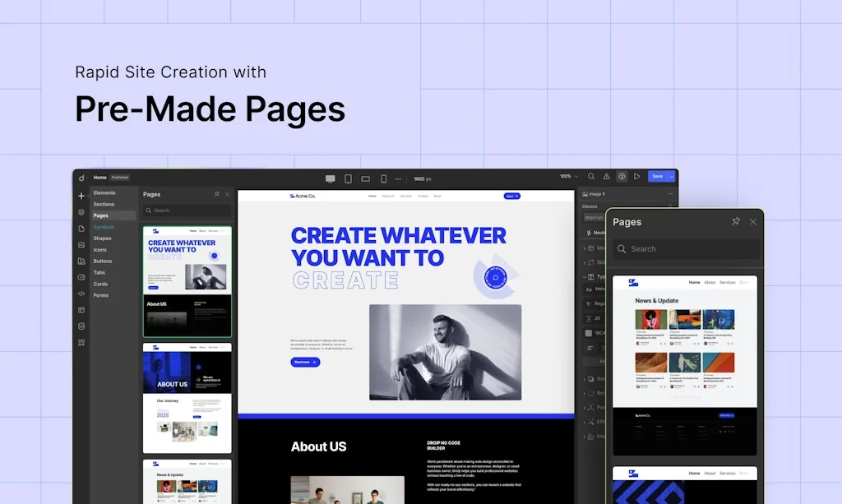The width and height of the screenshot is (842, 504).
Task: Open the database icon in sidebar
Action: (x=81, y=326)
